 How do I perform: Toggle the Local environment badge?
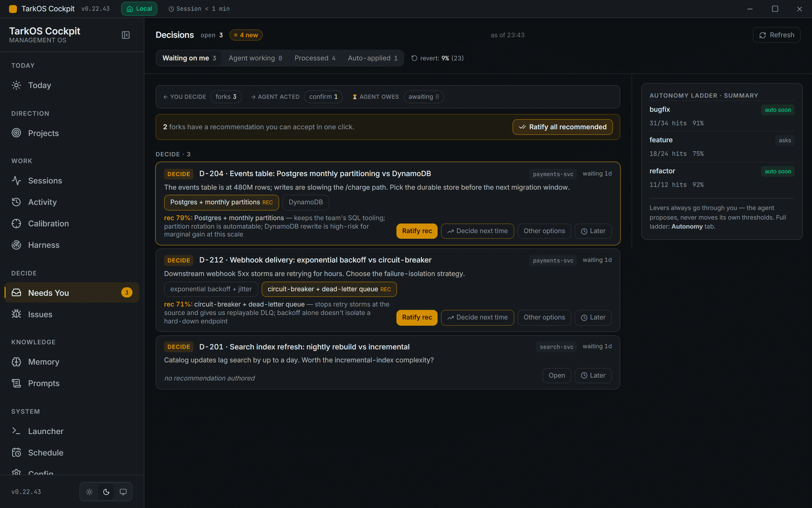point(139,9)
